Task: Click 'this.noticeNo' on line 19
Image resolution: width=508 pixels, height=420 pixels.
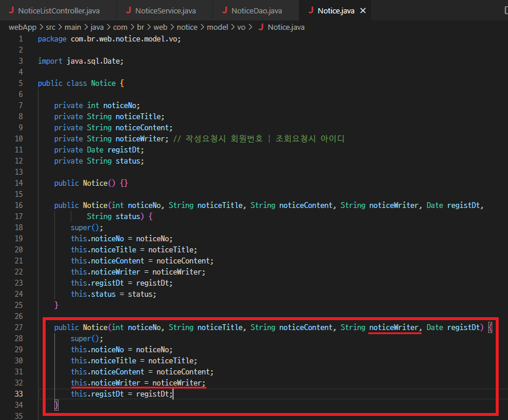Action: pyautogui.click(x=97, y=239)
